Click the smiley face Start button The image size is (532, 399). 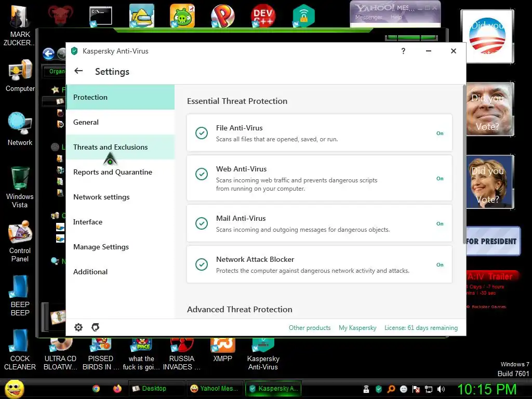(x=14, y=389)
